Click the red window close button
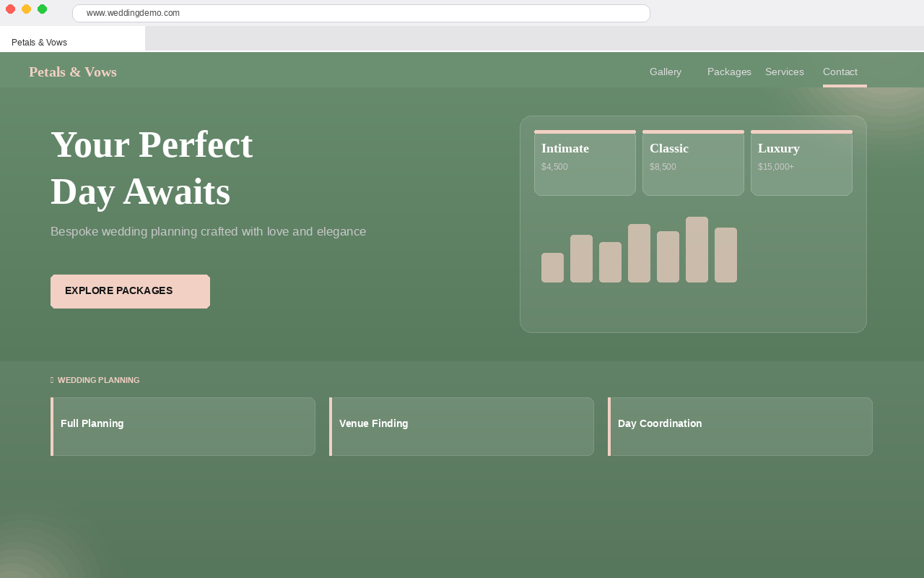Image resolution: width=924 pixels, height=578 pixels. click(x=10, y=9)
